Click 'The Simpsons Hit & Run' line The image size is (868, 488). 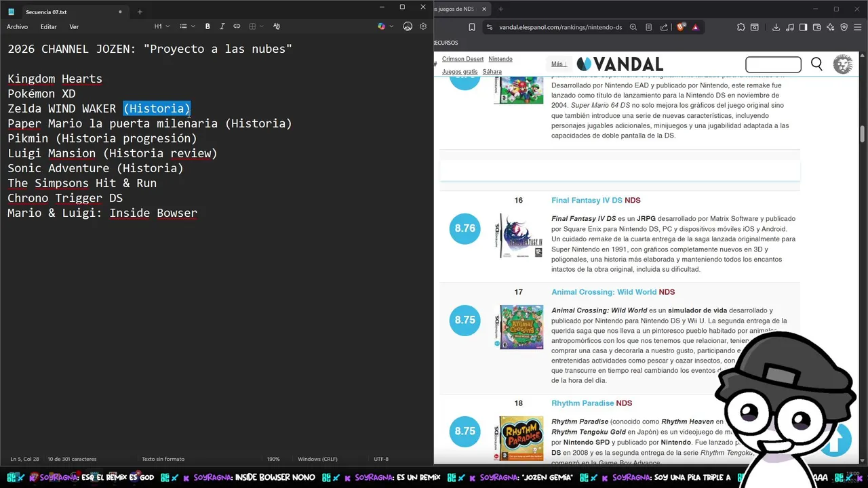coord(82,183)
